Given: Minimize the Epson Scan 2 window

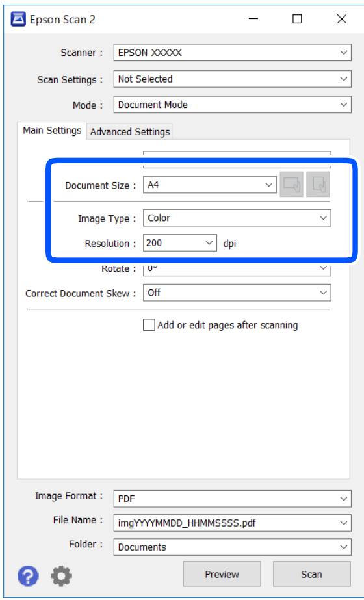Looking at the screenshot, I should click(x=253, y=19).
